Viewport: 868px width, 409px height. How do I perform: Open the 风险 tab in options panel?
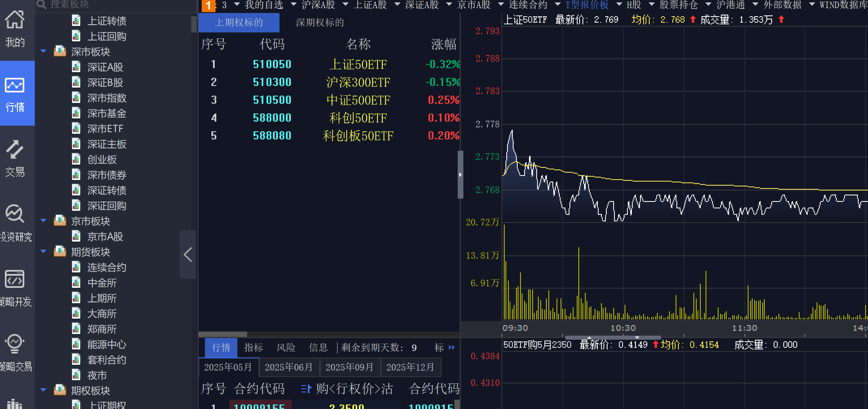pos(286,348)
